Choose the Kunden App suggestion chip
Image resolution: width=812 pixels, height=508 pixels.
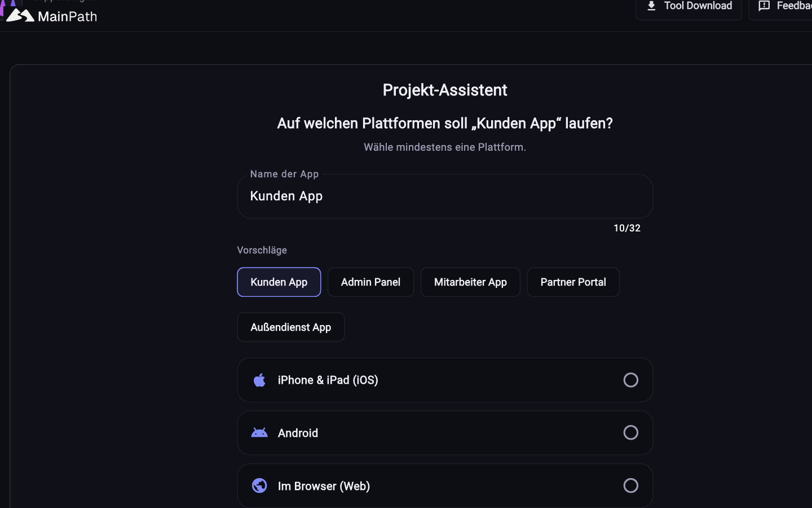279,282
